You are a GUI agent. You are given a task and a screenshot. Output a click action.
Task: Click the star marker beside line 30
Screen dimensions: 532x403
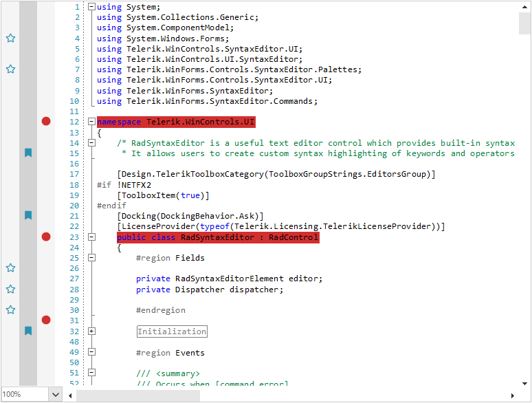click(x=10, y=309)
